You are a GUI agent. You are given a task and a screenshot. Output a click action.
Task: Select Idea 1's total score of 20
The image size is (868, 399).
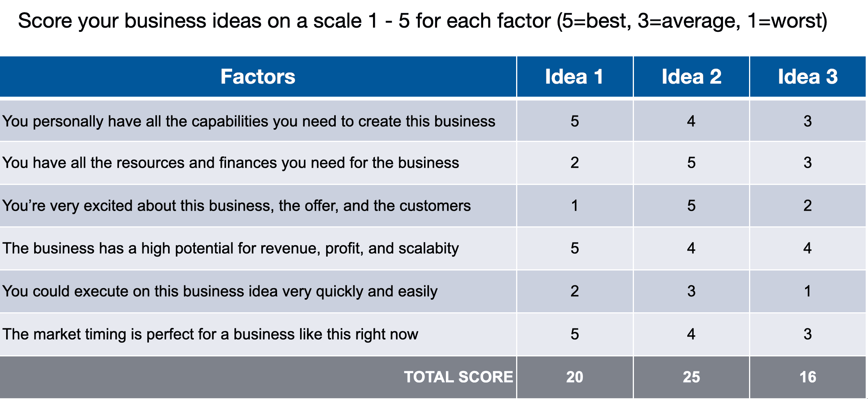pos(574,377)
